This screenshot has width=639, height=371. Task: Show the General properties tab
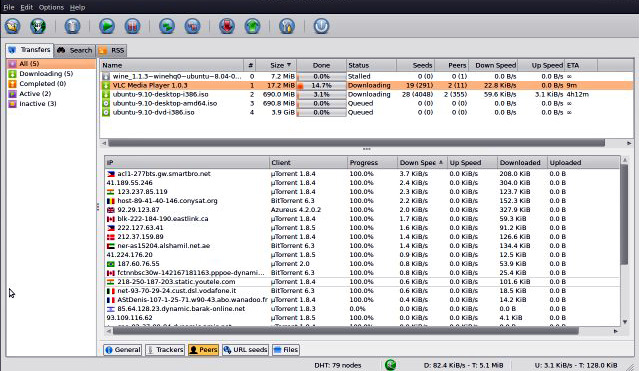click(x=123, y=349)
